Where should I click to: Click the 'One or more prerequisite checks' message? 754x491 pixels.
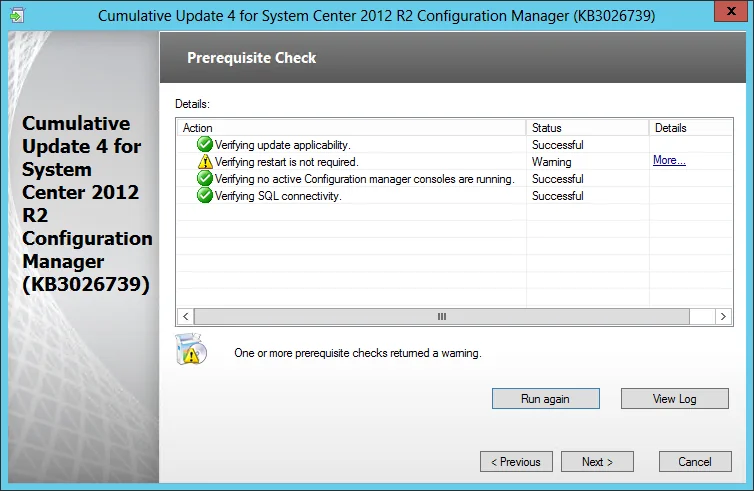tap(358, 353)
